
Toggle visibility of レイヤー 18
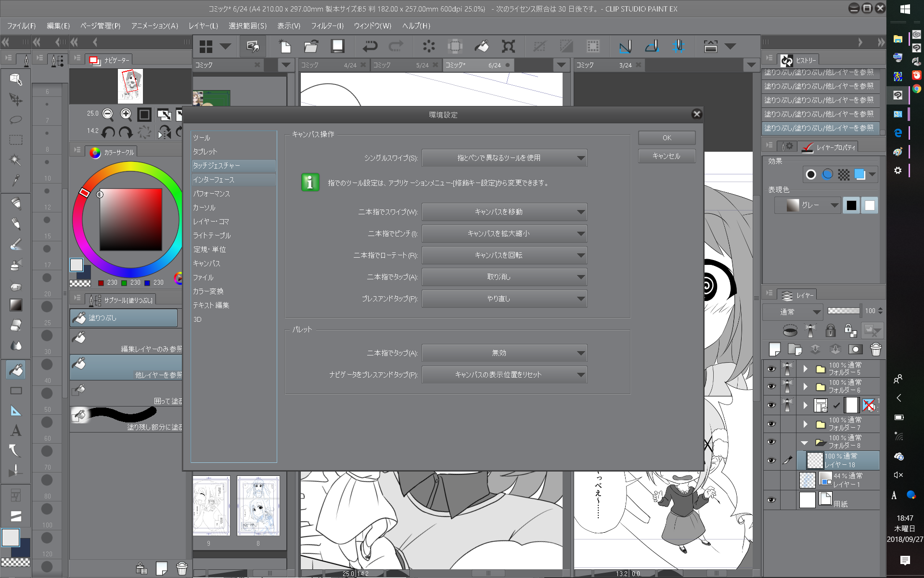771,460
